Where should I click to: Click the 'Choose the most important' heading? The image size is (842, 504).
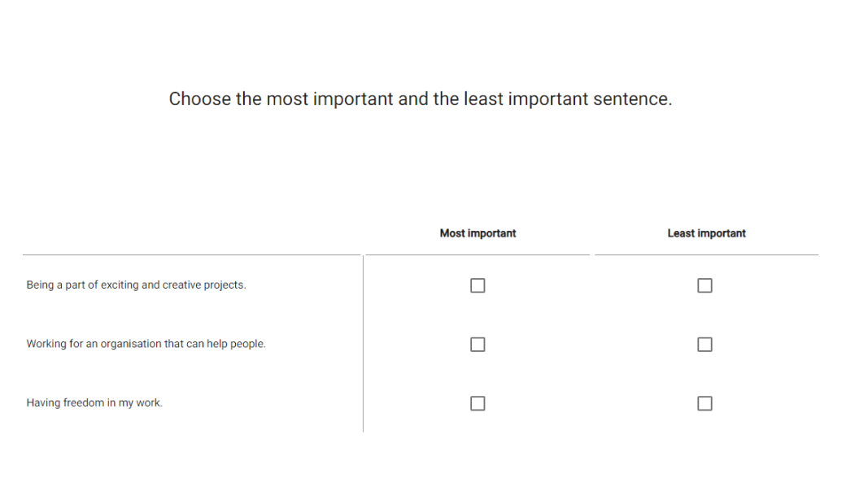(420, 99)
